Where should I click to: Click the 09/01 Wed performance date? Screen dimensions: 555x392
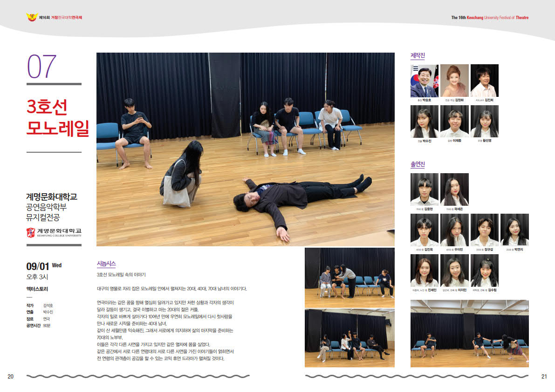point(44,266)
